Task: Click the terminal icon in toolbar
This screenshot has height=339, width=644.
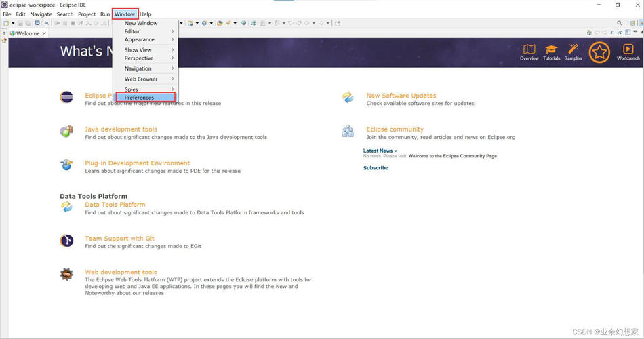Action: point(37,23)
